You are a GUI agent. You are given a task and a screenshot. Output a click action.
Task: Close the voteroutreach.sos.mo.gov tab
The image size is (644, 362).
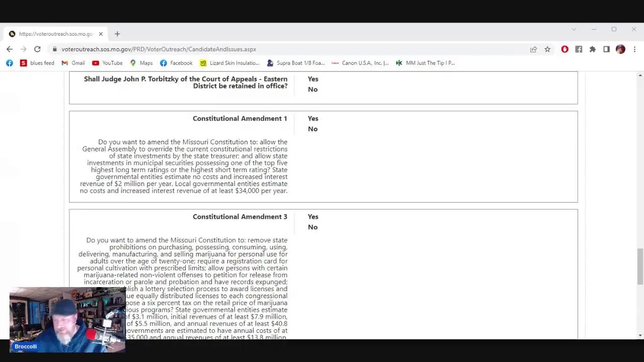click(101, 34)
